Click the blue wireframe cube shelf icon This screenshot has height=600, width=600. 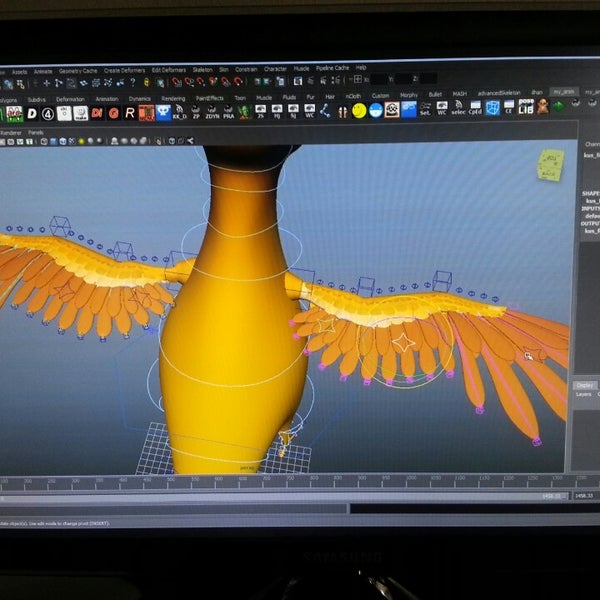(492, 108)
